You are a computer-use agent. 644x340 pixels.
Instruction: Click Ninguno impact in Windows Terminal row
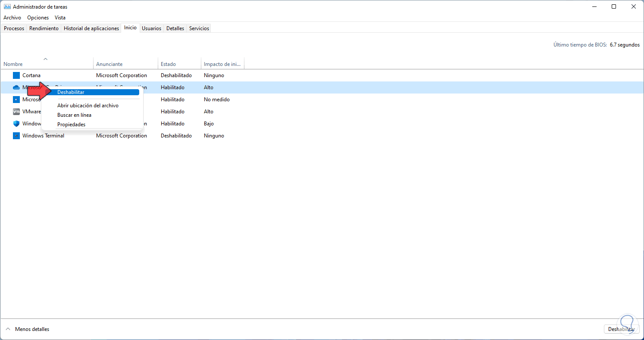coord(214,136)
